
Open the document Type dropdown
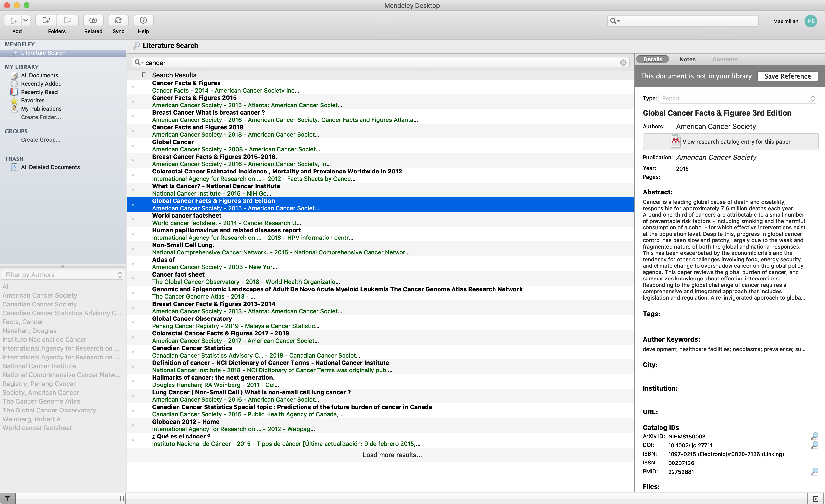click(x=738, y=98)
